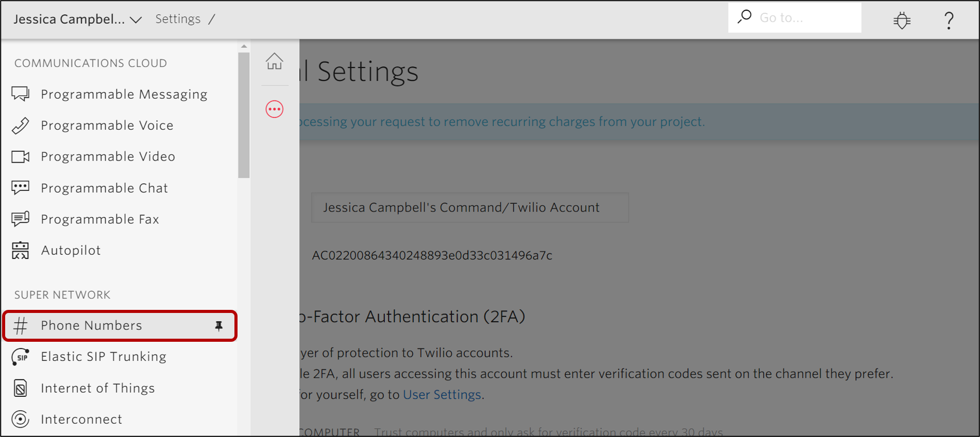Image resolution: width=980 pixels, height=437 pixels.
Task: Click the Programmable Voice phone icon
Action: tap(21, 126)
